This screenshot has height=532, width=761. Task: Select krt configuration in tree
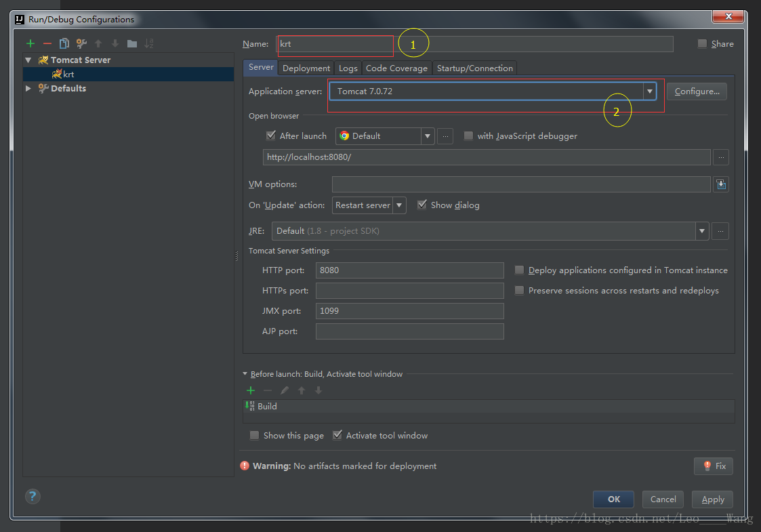(x=128, y=75)
